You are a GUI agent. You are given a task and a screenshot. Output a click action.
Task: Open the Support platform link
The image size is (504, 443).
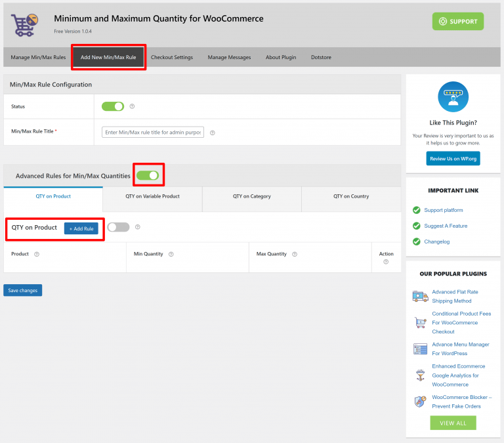(443, 210)
